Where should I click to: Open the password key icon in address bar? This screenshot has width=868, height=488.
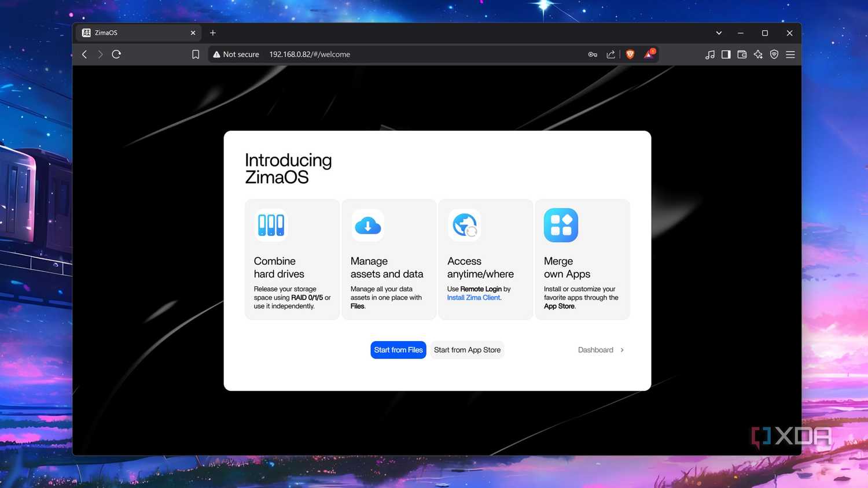(x=593, y=54)
